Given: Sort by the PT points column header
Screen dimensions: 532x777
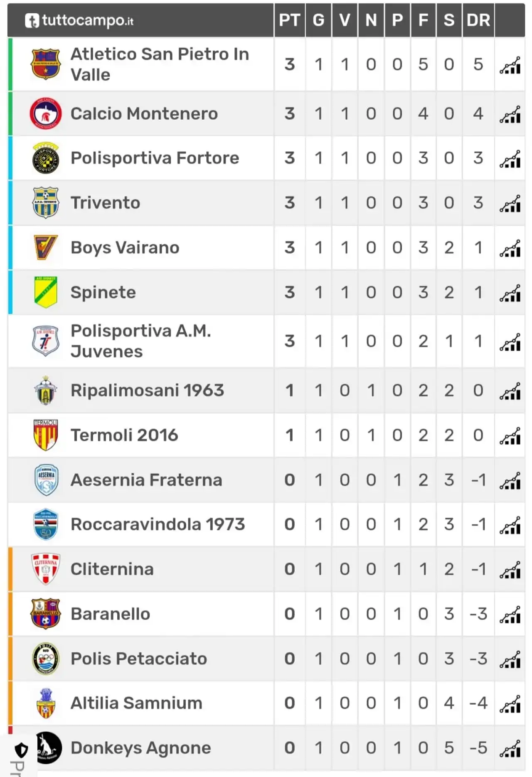Looking at the screenshot, I should (289, 20).
